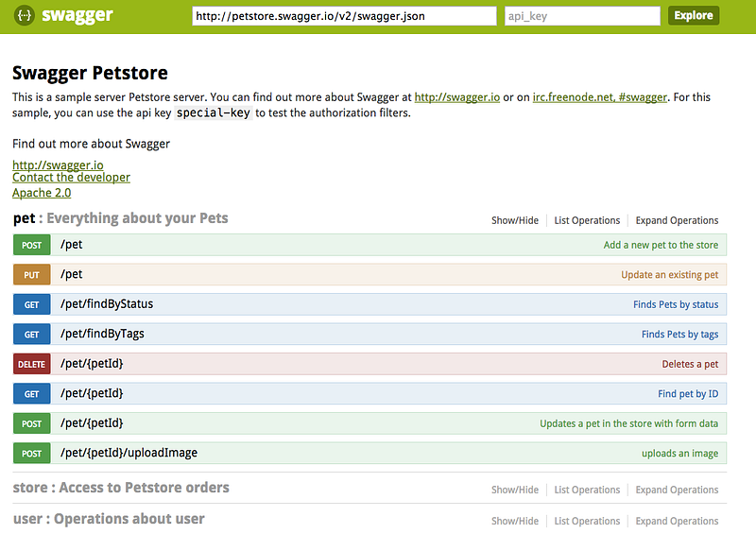Expand the /pet/{petId}/uploadImage path
This screenshot has width=756, height=534.
pos(129,453)
